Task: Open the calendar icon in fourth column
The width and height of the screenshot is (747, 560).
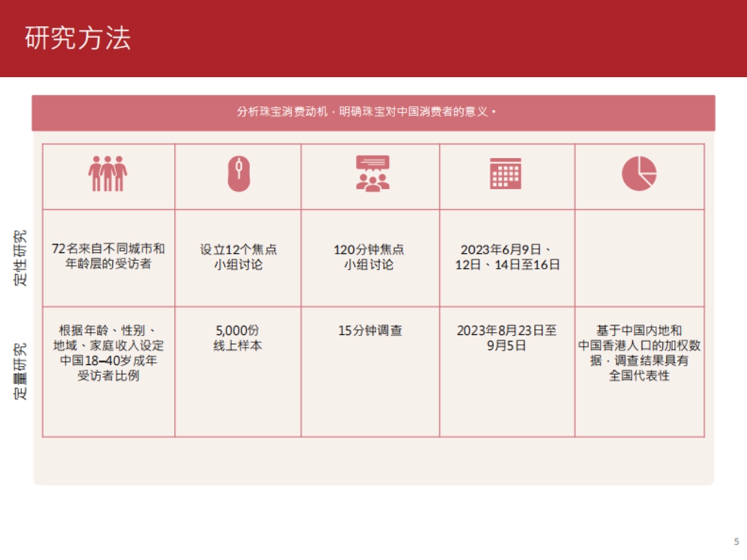Action: pos(507,175)
